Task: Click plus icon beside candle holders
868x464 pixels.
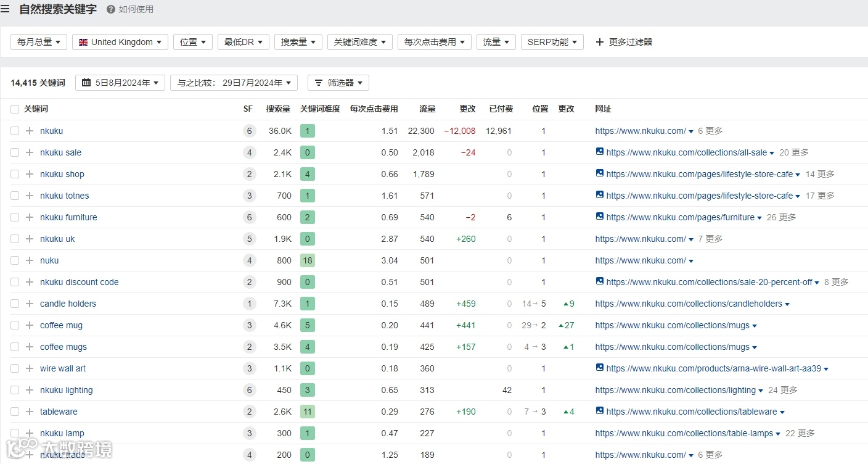Action: pos(30,304)
